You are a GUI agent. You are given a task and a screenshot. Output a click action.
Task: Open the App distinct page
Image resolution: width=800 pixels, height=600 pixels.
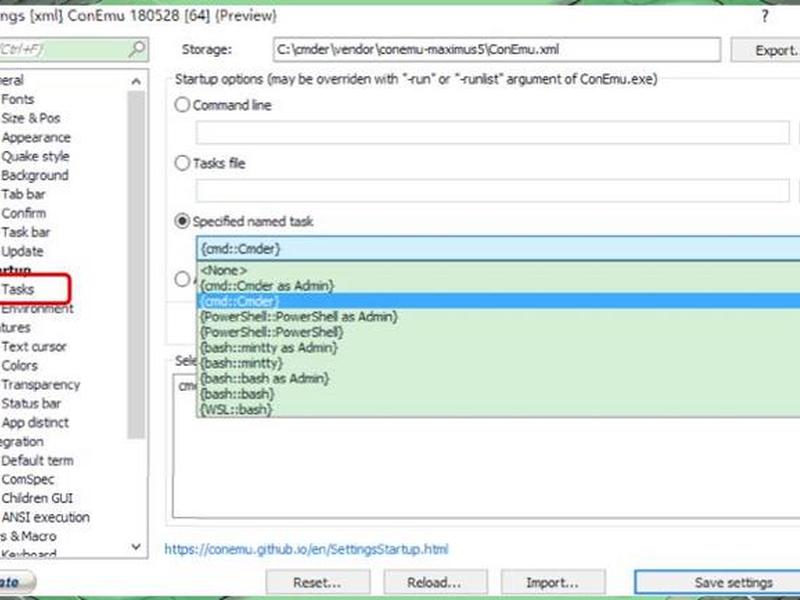pyautogui.click(x=35, y=422)
